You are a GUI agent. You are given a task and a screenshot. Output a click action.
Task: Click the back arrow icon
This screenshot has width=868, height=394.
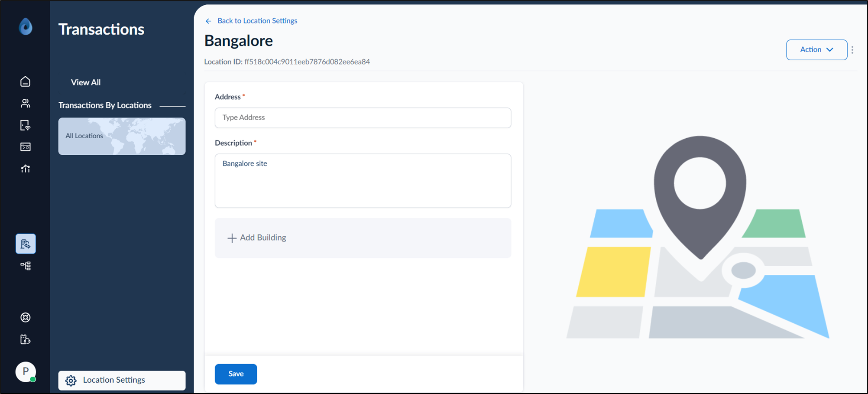208,21
